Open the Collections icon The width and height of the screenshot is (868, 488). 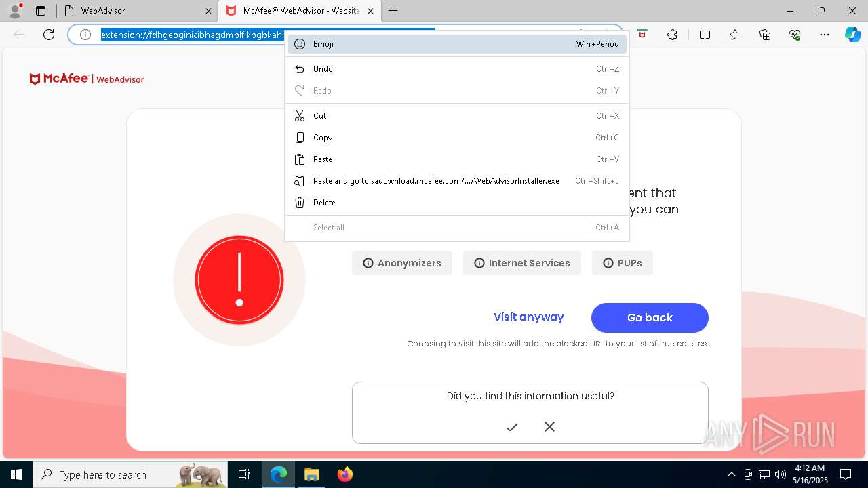coord(765,35)
